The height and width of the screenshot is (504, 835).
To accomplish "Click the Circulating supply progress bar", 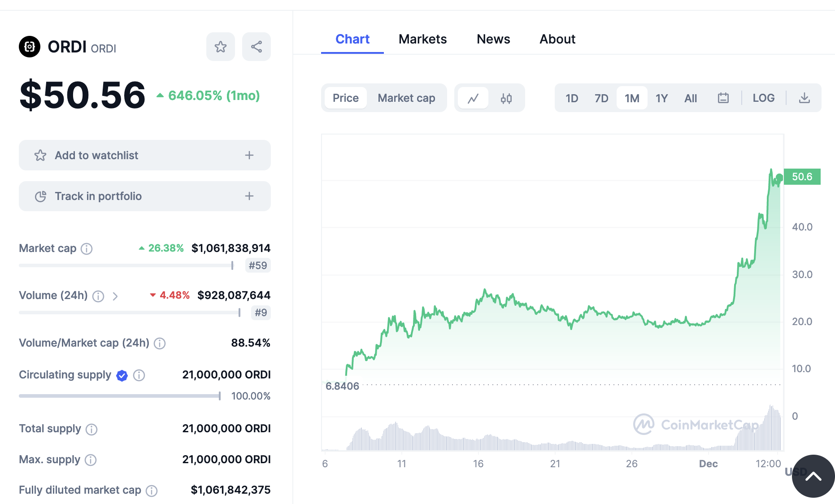I will click(x=119, y=396).
